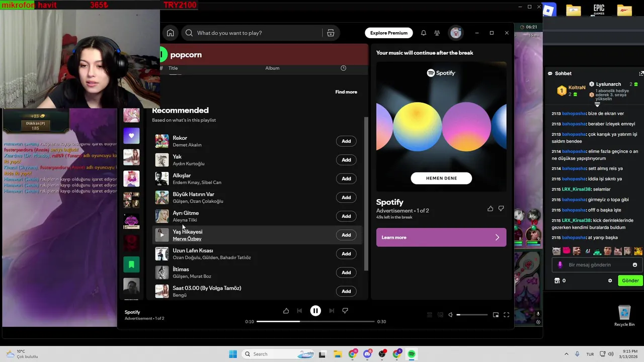Go to Spotify Home icon
This screenshot has width=644, height=362.
click(170, 33)
